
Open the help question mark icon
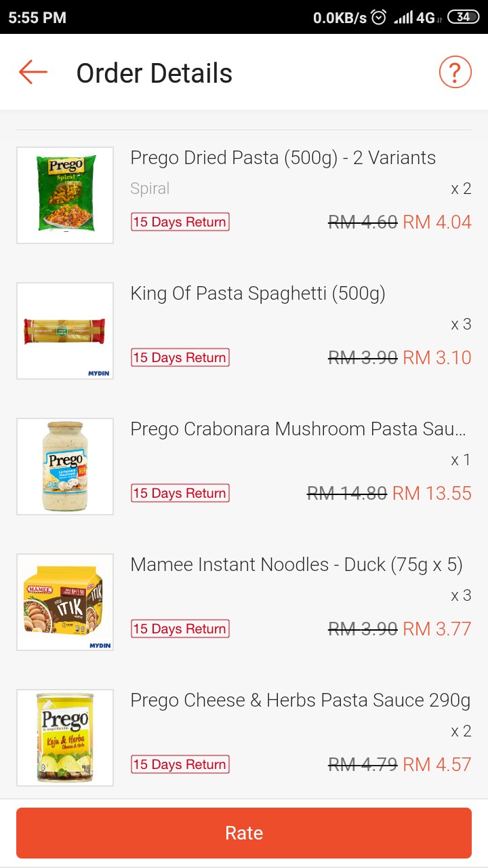[455, 72]
